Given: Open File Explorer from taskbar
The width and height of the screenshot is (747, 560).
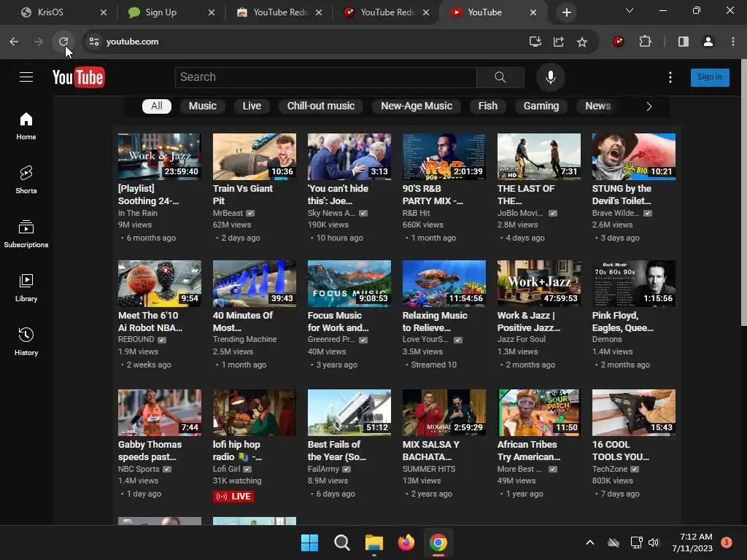Looking at the screenshot, I should click(x=374, y=542).
